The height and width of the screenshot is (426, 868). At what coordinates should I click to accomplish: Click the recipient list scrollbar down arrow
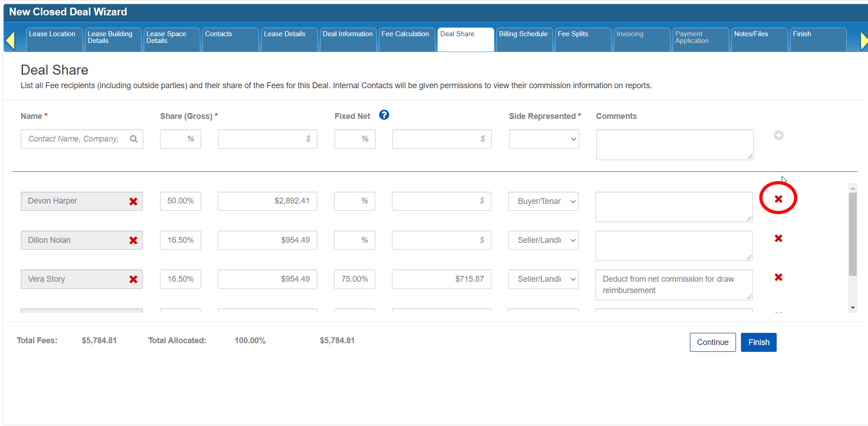tap(853, 308)
